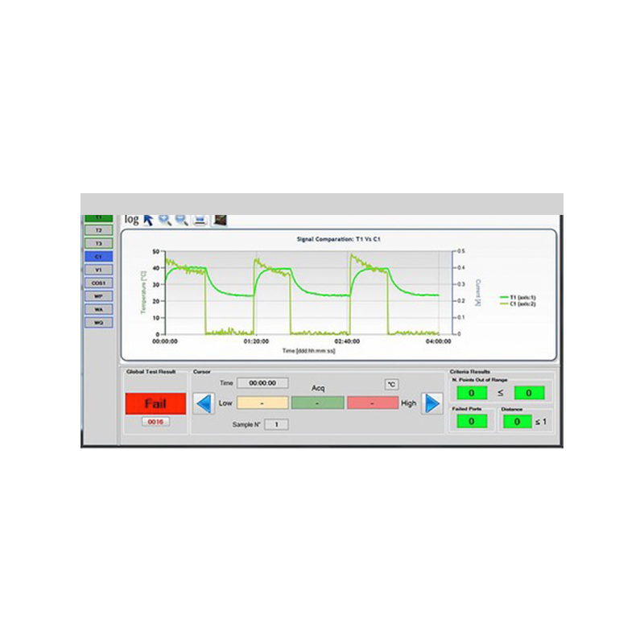644x644 pixels.
Task: Select the WP channel button
Action: click(98, 295)
